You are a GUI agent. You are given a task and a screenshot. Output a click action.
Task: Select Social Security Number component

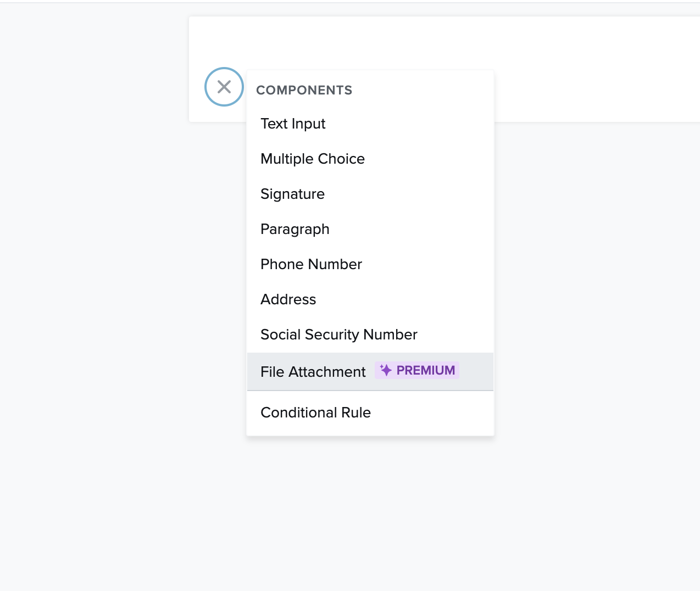(x=338, y=334)
